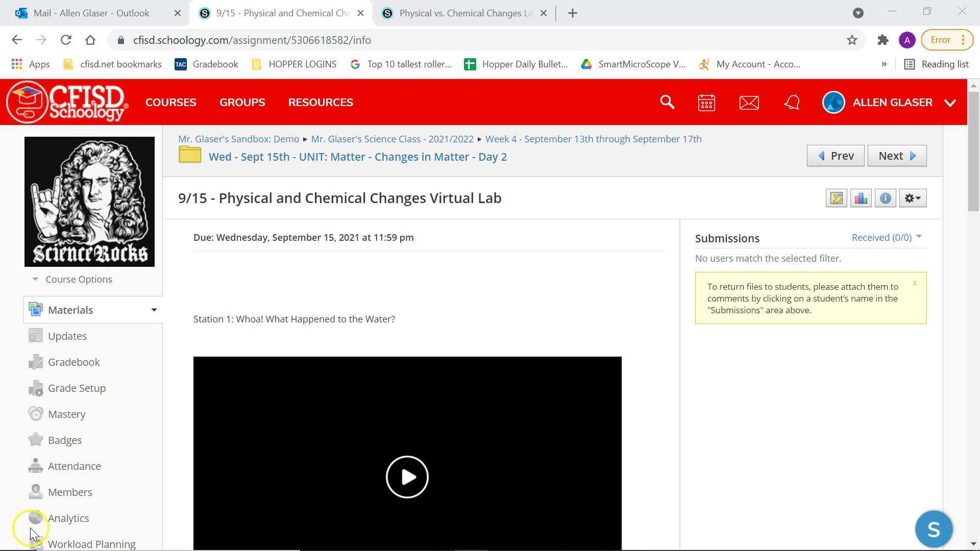The width and height of the screenshot is (980, 551).
Task: Open the calendar icon in the header
Action: (706, 102)
